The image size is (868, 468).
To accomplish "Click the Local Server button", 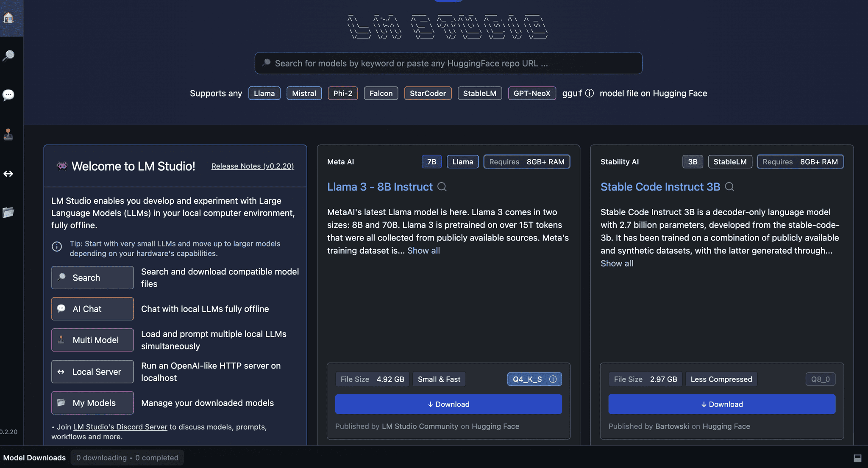I will tap(92, 371).
